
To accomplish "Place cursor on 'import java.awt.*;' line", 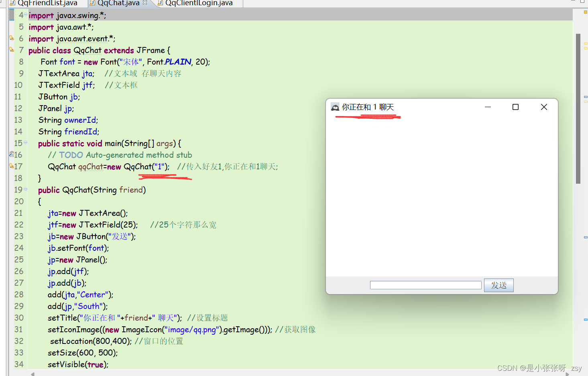I will pyautogui.click(x=61, y=27).
